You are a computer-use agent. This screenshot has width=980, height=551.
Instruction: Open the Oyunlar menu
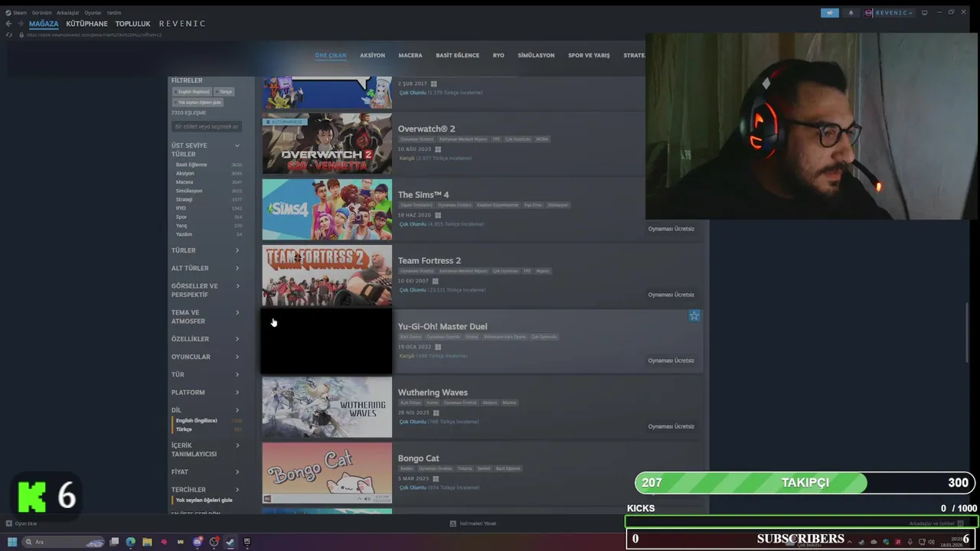point(93,13)
